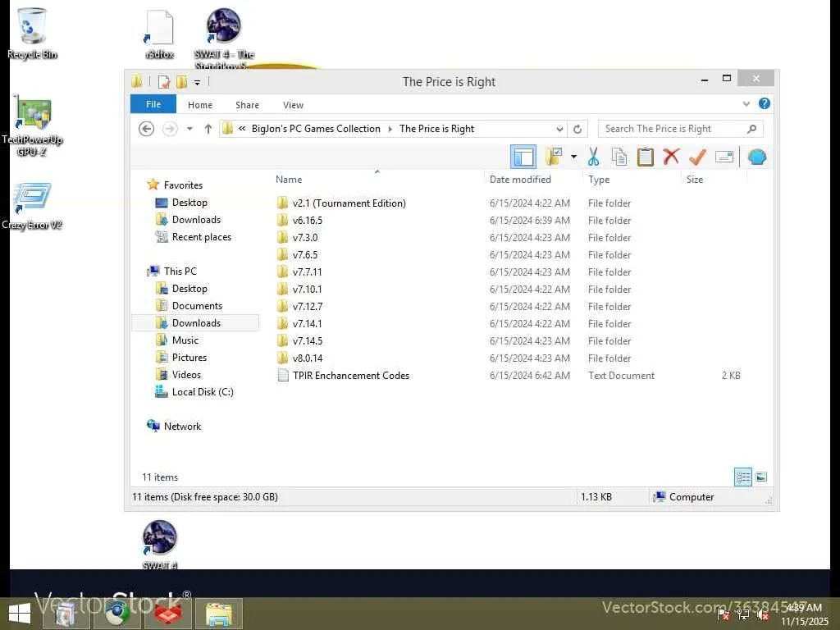Image resolution: width=840 pixels, height=630 pixels.
Task: Click the Cut scissors icon
Action: [x=593, y=157]
